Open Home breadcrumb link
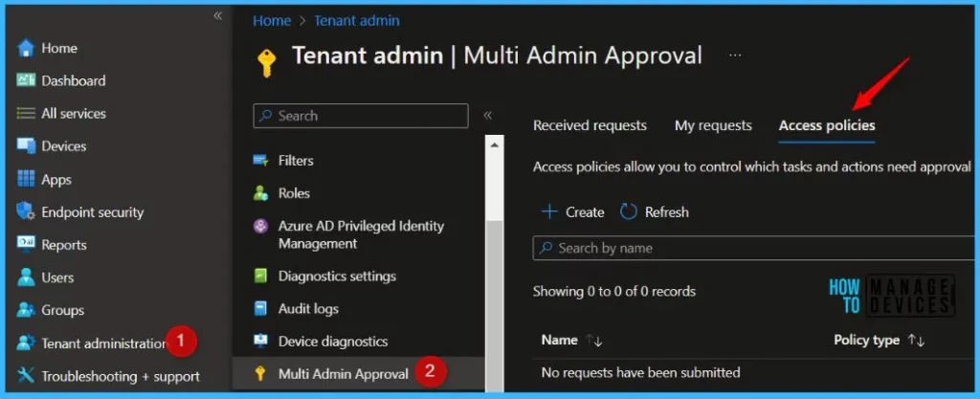Screen dimensions: 980x399 272,21
